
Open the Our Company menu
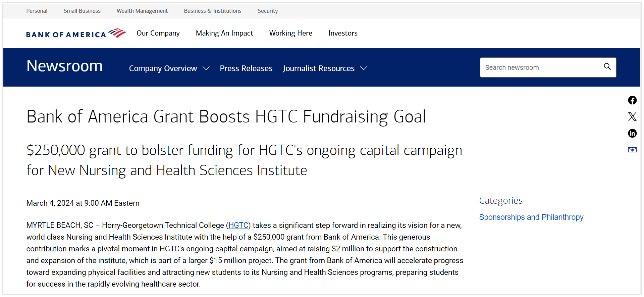pos(158,33)
